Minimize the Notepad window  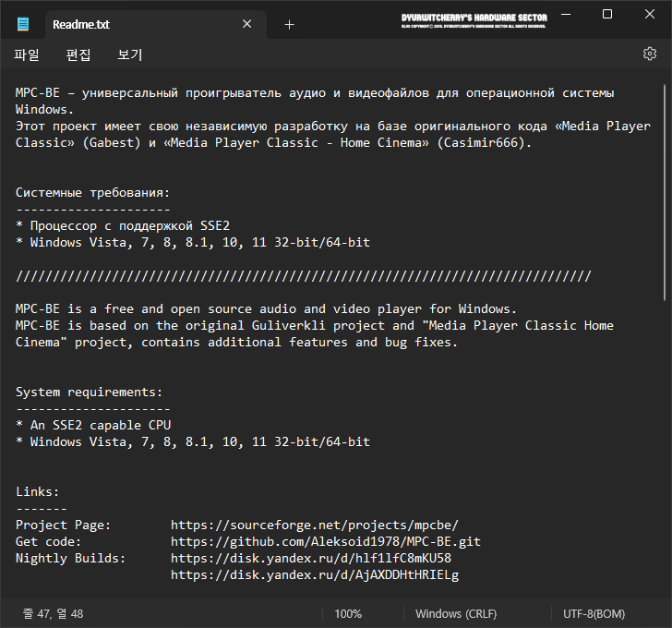566,15
